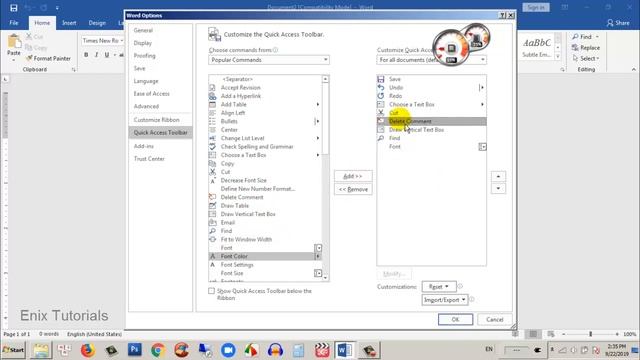This screenshot has width=640, height=360.
Task: Open Firefox from the taskbar
Action: (87, 350)
